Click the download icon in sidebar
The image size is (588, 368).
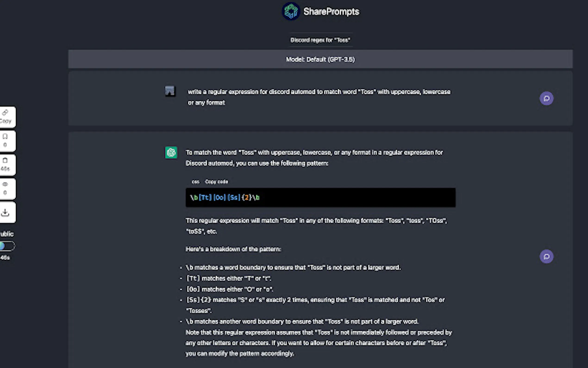(5, 213)
